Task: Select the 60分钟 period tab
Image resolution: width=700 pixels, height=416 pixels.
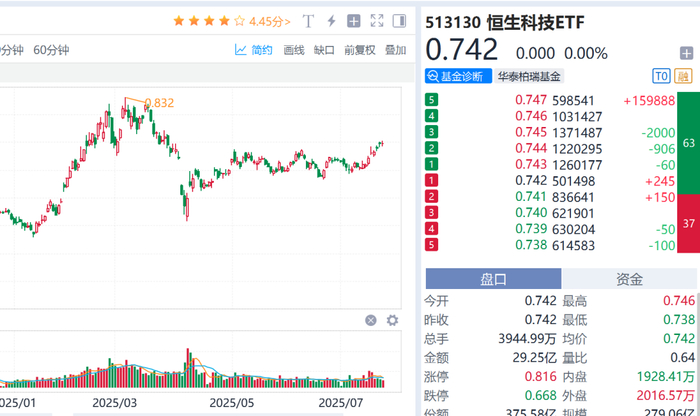Action: (51, 50)
